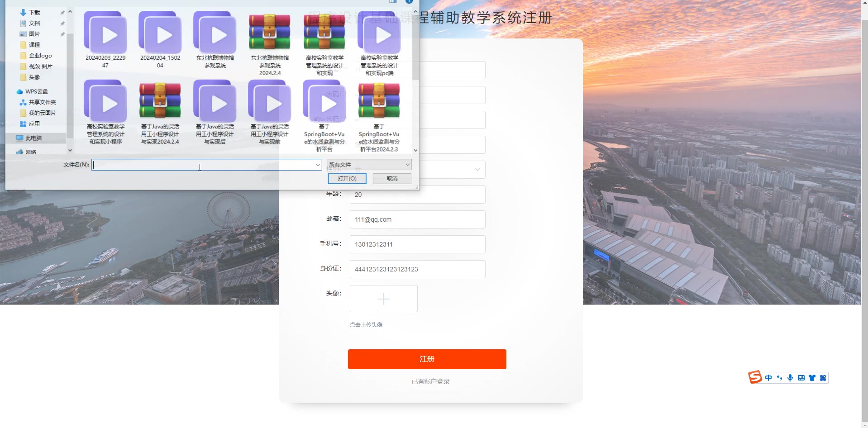Select the video 高校实验室教学管理系统的设计和实现小程序
This screenshot has width=868, height=428.
[105, 112]
